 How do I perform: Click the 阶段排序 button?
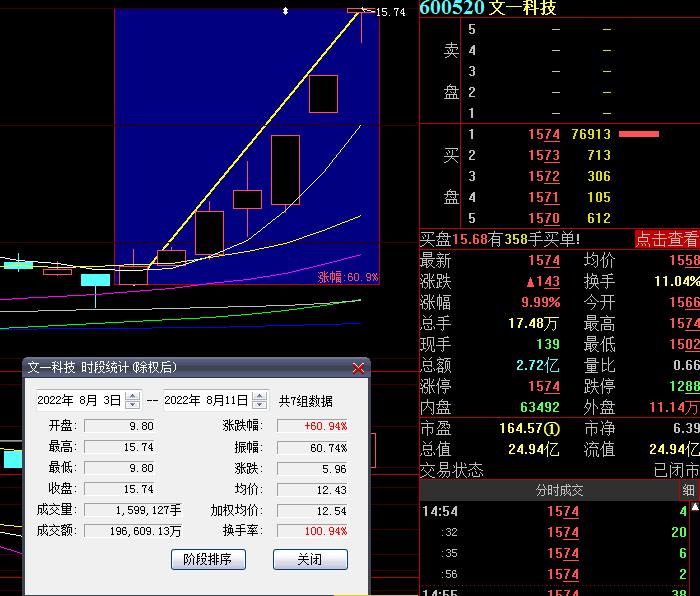pyautogui.click(x=208, y=559)
